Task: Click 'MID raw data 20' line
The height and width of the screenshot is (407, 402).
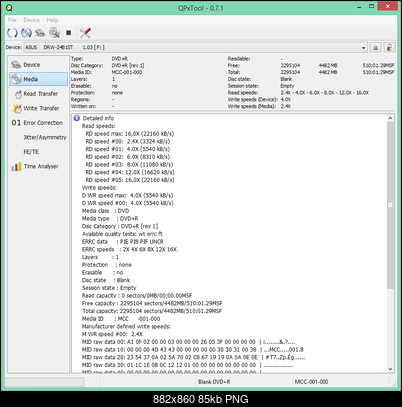Action: pos(193,357)
